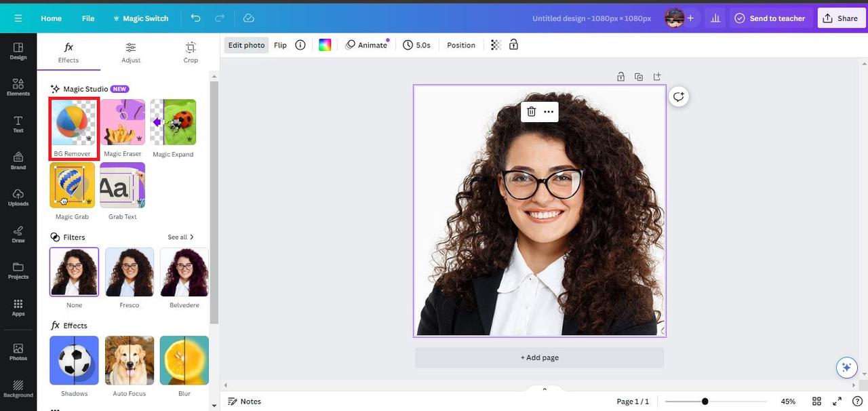Switch to the Effects tab

(x=68, y=52)
